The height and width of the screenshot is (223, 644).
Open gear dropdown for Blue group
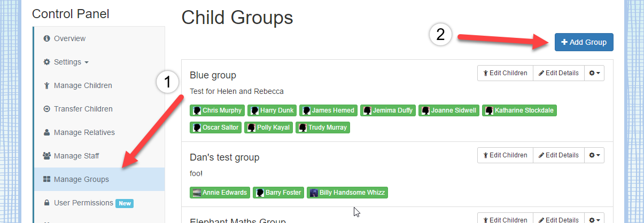pos(594,73)
